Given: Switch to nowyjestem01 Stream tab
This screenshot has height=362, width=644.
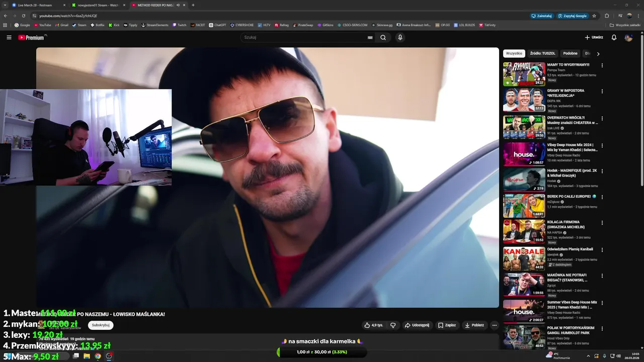Looking at the screenshot, I should (98, 5).
